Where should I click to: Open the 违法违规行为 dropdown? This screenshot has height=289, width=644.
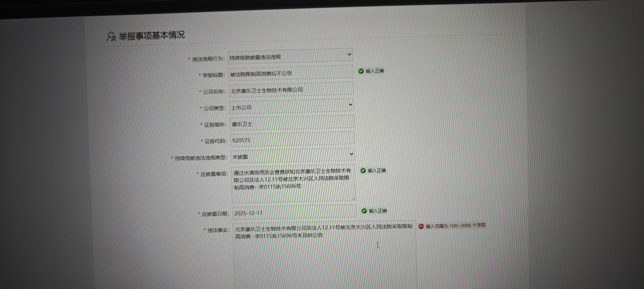click(x=290, y=56)
